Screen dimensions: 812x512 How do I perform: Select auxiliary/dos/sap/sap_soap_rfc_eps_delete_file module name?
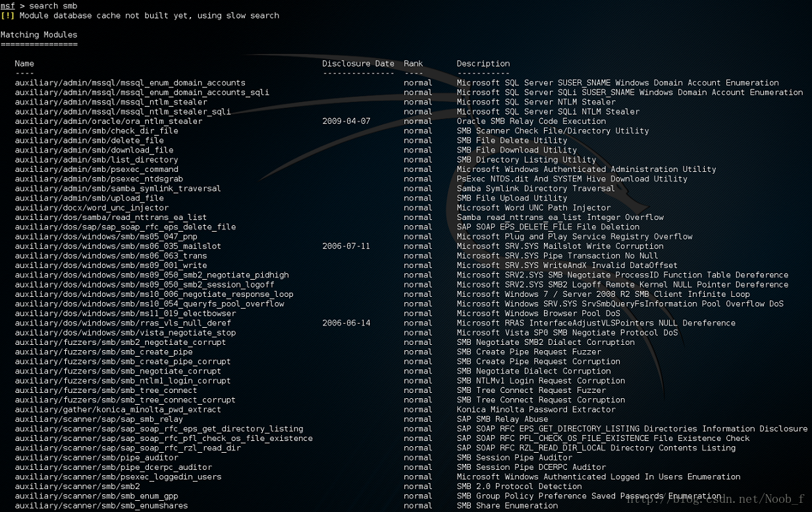click(x=126, y=227)
